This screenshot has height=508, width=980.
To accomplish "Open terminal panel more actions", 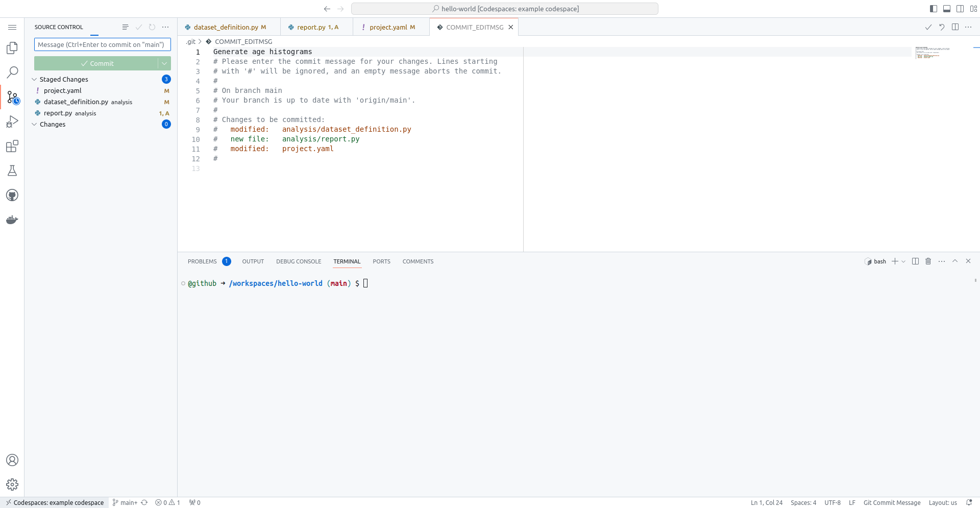I will tap(942, 261).
